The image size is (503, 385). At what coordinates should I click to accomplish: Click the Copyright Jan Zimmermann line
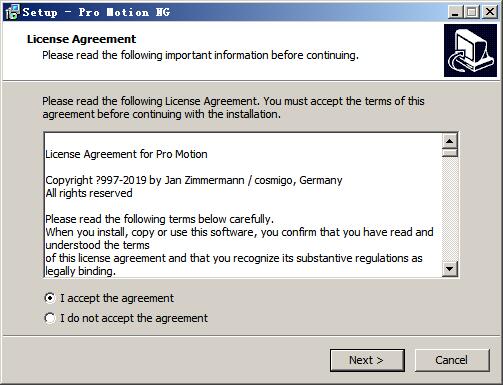coord(194,180)
